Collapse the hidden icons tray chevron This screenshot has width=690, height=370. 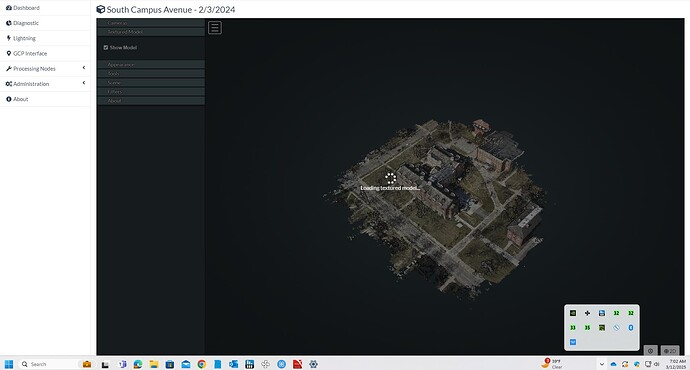tap(602, 364)
